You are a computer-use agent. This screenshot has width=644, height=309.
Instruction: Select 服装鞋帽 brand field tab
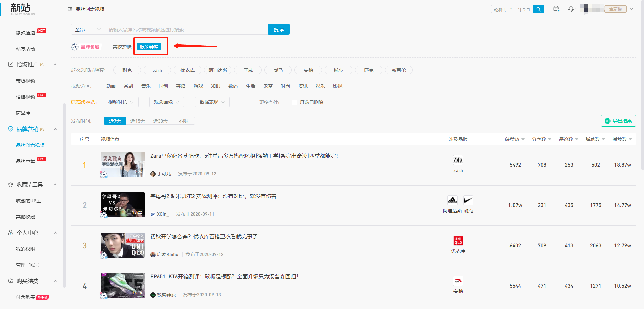pyautogui.click(x=149, y=47)
